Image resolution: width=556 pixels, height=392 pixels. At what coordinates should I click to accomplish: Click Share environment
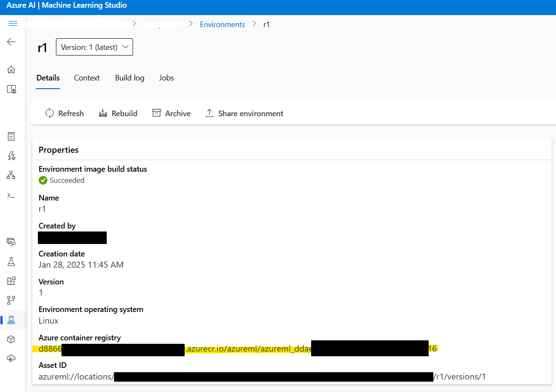point(244,113)
